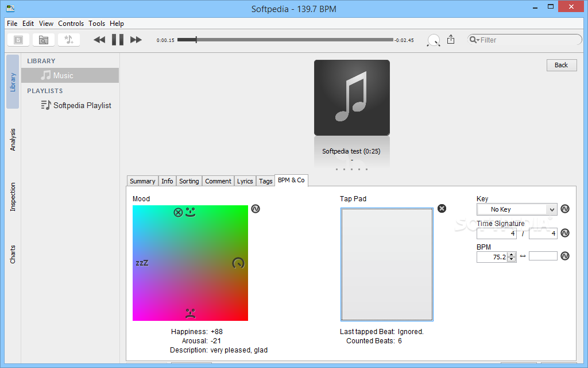
Task: Click the elapsed time 0:00.15 label
Action: click(165, 40)
